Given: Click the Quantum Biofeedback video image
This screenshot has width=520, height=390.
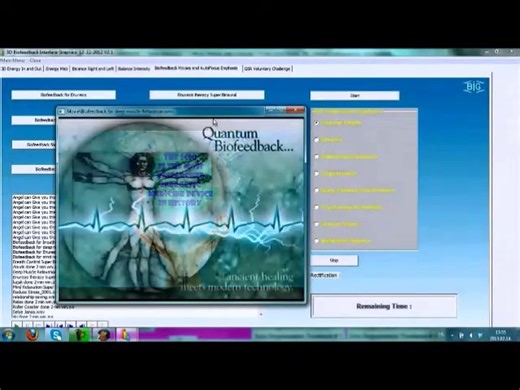Looking at the screenshot, I should click(181, 209).
